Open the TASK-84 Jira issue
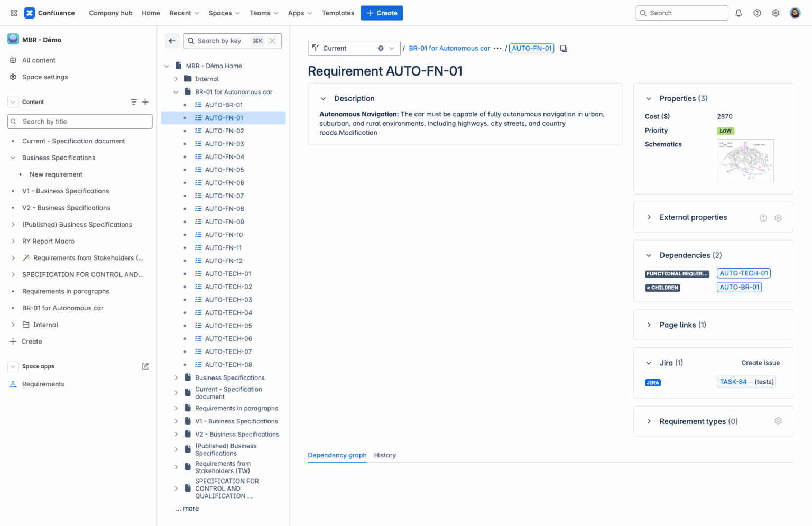Viewport: 812px width, 526px height. [x=746, y=381]
